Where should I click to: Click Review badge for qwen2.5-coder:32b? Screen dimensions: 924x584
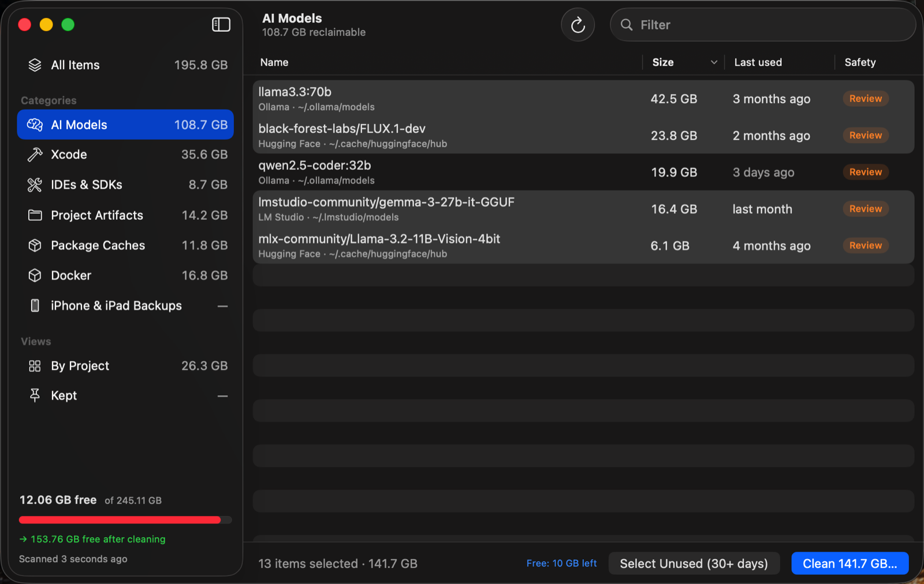click(866, 172)
